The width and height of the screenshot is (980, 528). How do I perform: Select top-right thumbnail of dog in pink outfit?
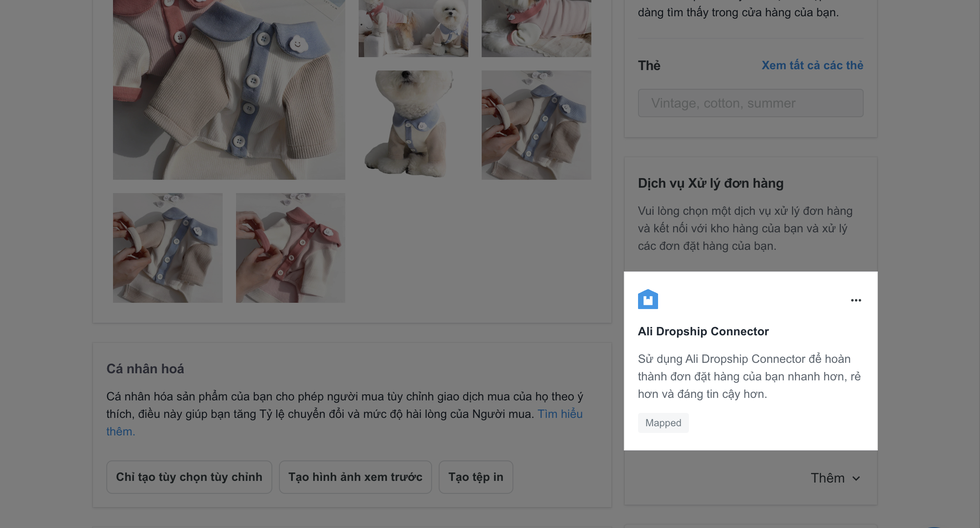(x=536, y=28)
